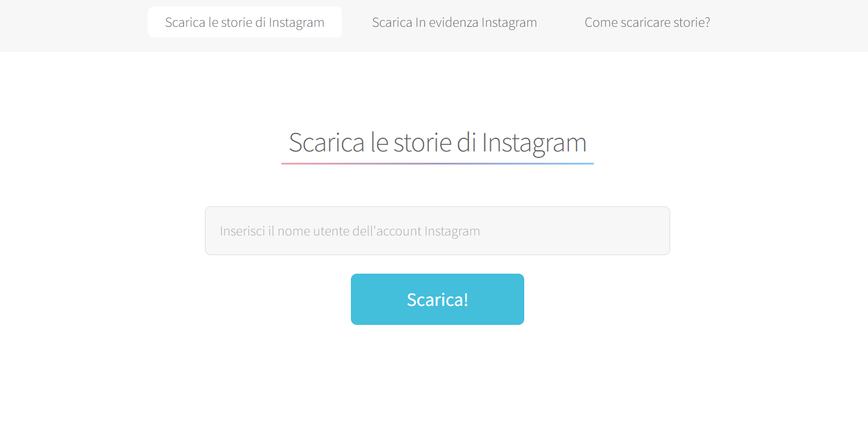
Task: Click inside the gray username text box
Action: (437, 231)
